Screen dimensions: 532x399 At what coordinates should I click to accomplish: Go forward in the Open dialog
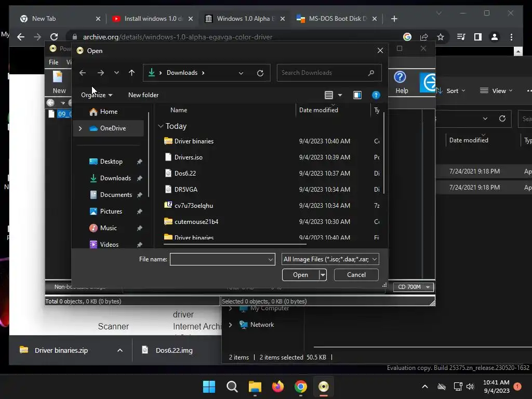[x=101, y=73]
